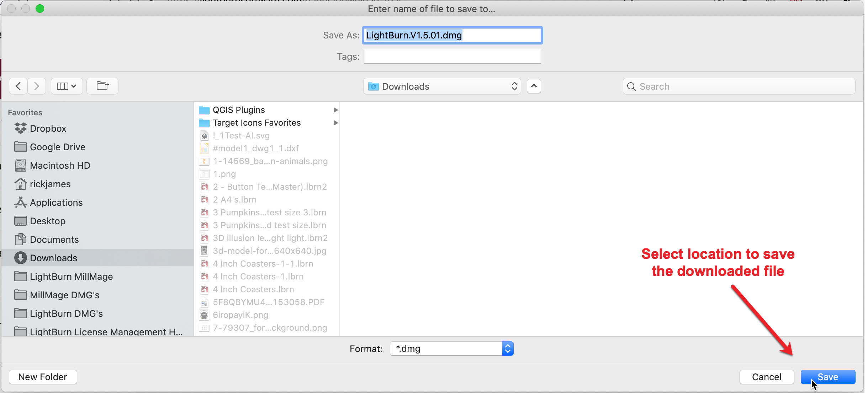Click the new folder toolbar icon

tap(102, 86)
